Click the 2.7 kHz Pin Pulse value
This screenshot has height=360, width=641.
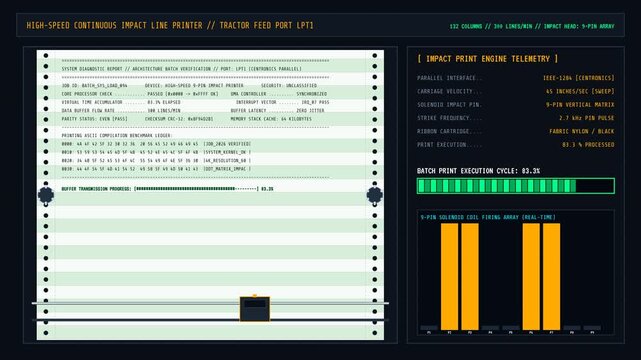pos(587,118)
